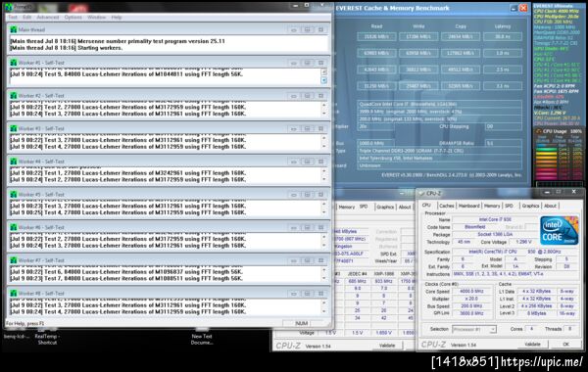
Task: Click the Bloomfield Code Name field in CPU-Z
Action: point(475,227)
